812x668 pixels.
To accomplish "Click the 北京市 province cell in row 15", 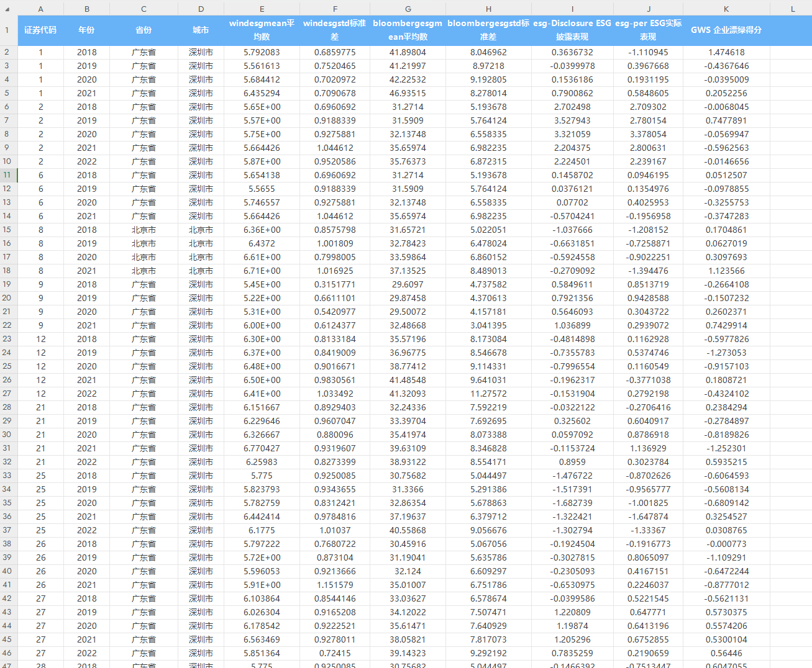I will pos(144,230).
